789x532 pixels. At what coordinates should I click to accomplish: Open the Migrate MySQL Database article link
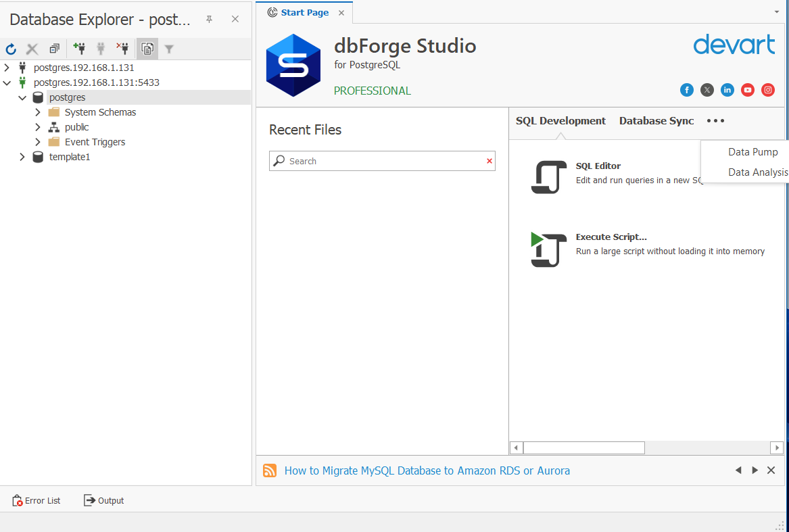pos(427,470)
